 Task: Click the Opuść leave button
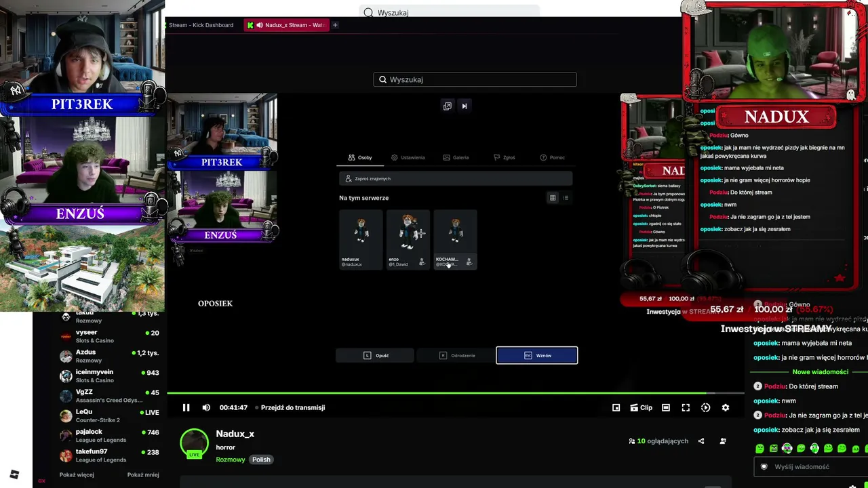point(375,355)
